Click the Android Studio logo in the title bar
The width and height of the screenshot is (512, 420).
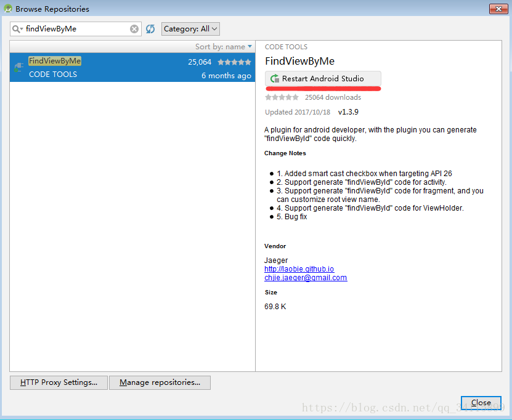7,8
